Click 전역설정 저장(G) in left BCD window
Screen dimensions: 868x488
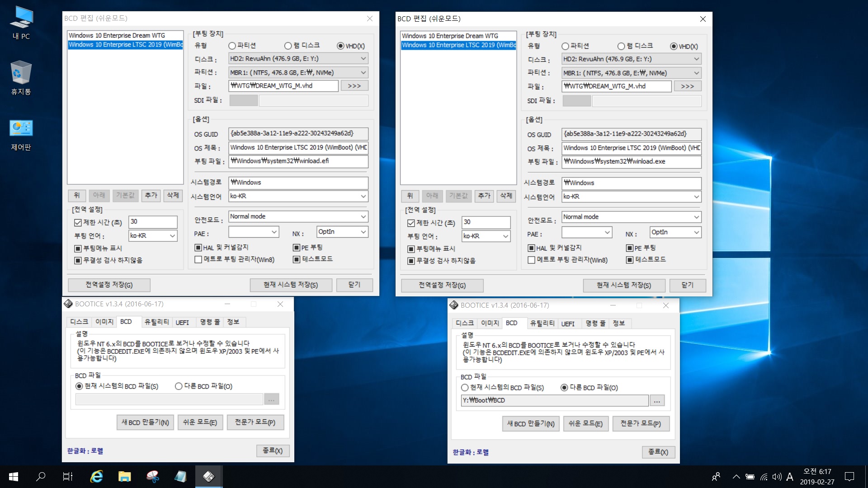pos(109,285)
